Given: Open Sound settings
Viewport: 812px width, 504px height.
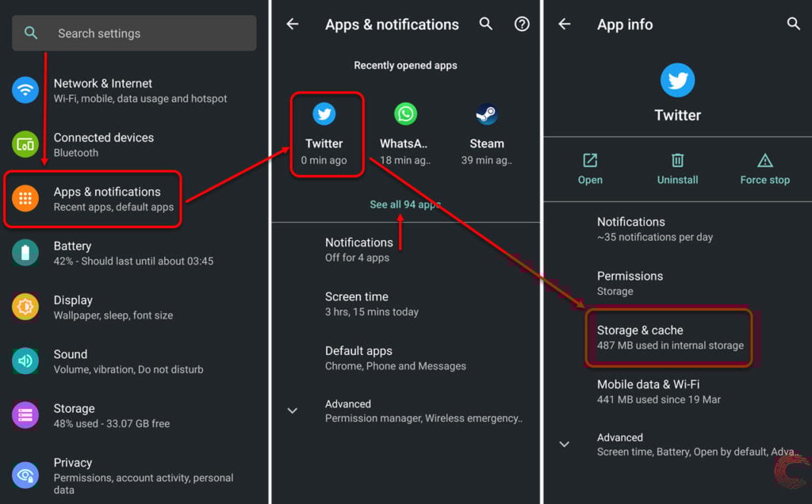Looking at the screenshot, I should (x=135, y=361).
